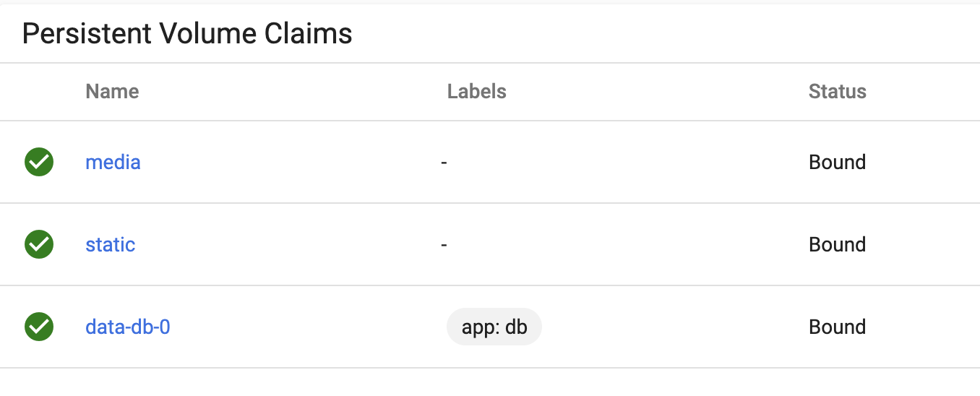Click the green check icon beside static

pos(39,244)
